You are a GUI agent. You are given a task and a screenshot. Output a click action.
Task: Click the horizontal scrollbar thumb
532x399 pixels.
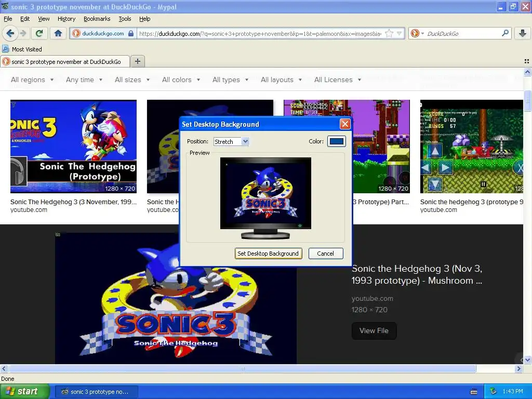pyautogui.click(x=243, y=368)
